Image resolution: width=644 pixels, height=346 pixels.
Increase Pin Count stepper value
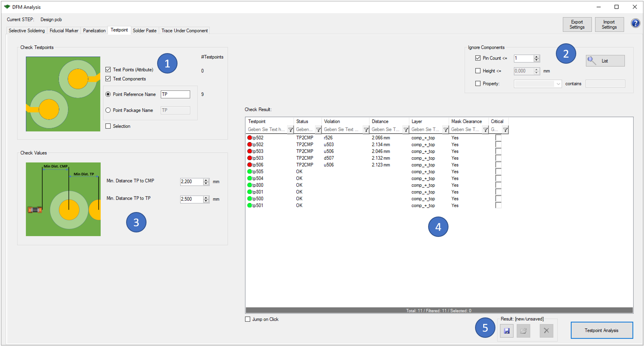pyautogui.click(x=537, y=57)
